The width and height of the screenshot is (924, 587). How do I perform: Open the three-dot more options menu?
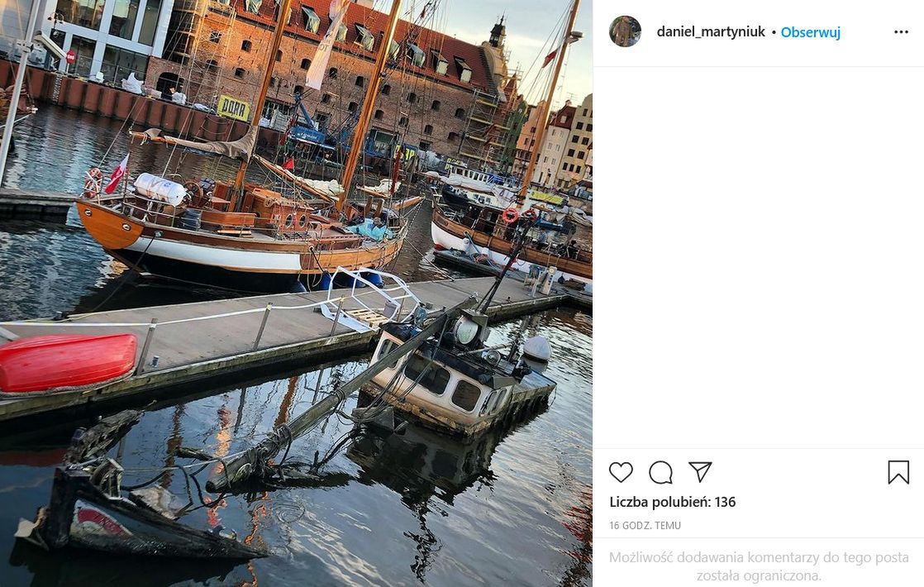tap(901, 32)
